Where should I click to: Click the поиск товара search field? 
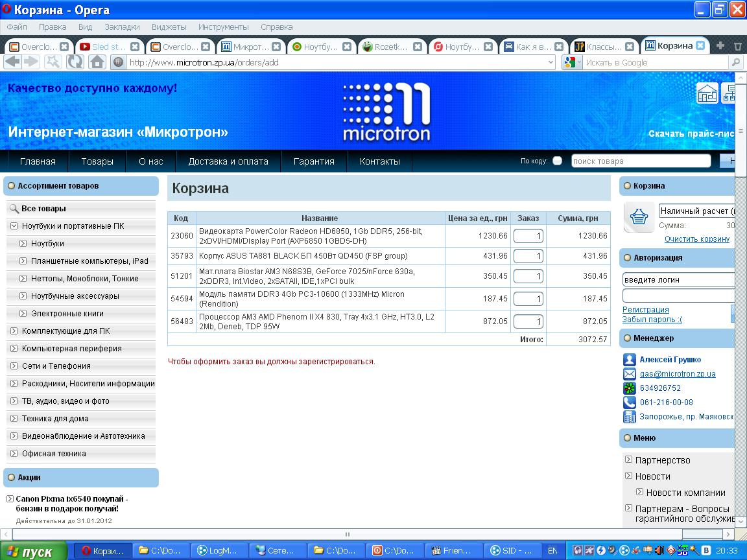pyautogui.click(x=641, y=161)
